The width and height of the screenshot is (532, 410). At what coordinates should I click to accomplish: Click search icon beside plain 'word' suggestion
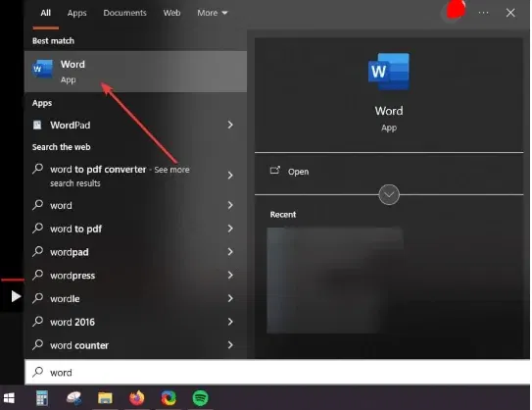tap(37, 205)
